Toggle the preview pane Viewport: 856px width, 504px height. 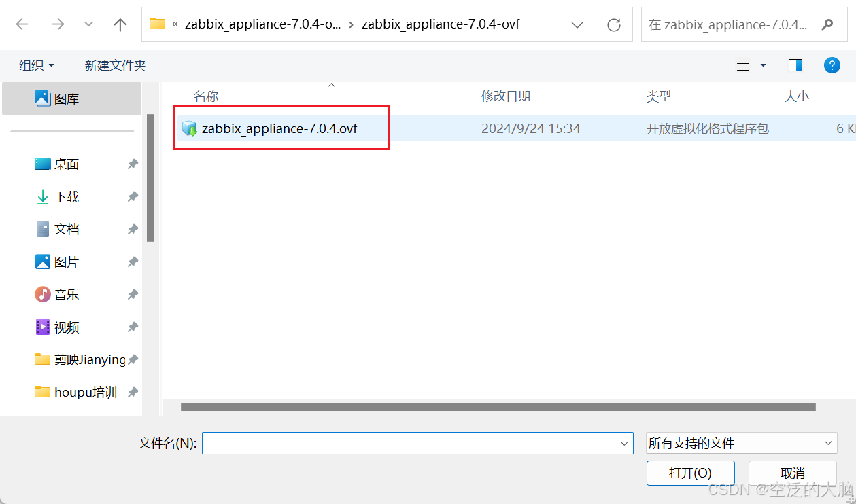(795, 65)
